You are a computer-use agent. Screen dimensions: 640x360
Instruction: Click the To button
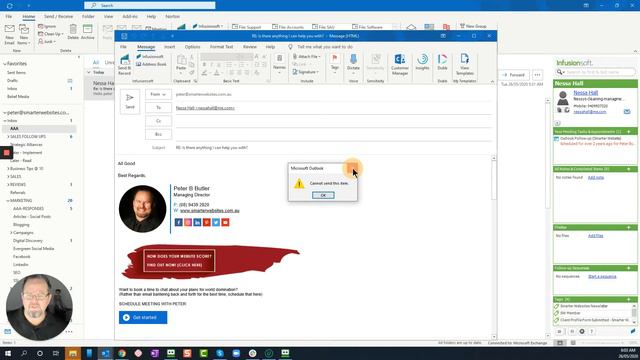point(158,108)
